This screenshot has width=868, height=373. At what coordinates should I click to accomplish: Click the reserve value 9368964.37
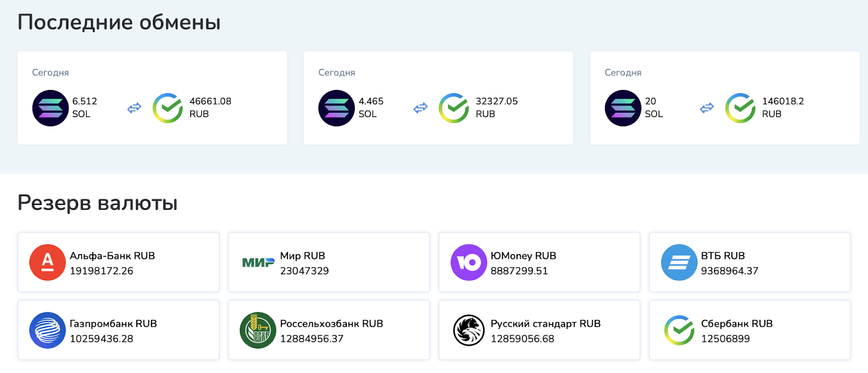point(730,271)
